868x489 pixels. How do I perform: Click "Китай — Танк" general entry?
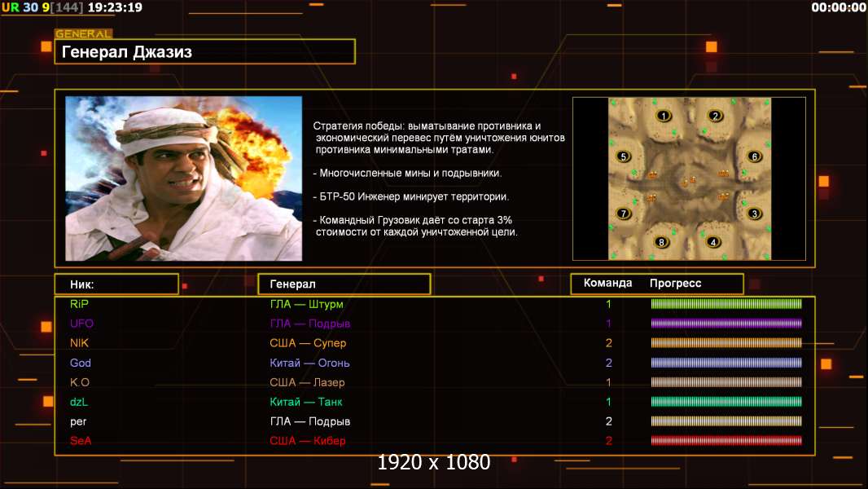coord(306,402)
